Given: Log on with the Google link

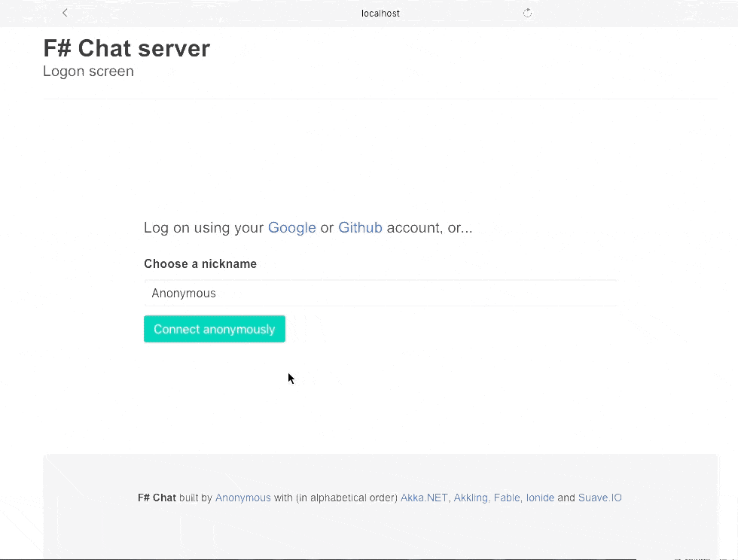Looking at the screenshot, I should pyautogui.click(x=292, y=228).
